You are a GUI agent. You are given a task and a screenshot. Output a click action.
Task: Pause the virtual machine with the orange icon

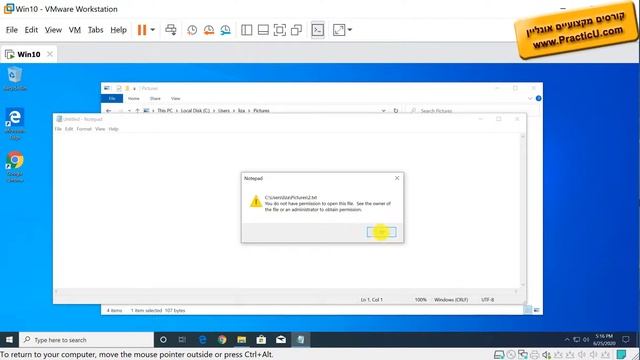(x=142, y=30)
